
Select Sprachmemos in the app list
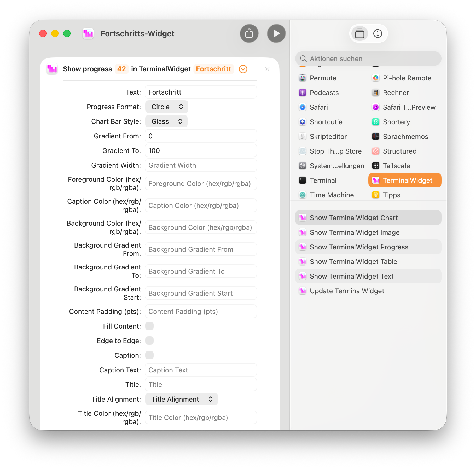pos(405,137)
